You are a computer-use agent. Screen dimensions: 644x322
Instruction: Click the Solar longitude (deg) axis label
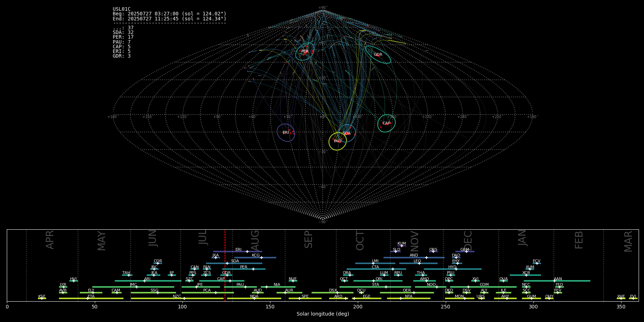pyautogui.click(x=323, y=314)
